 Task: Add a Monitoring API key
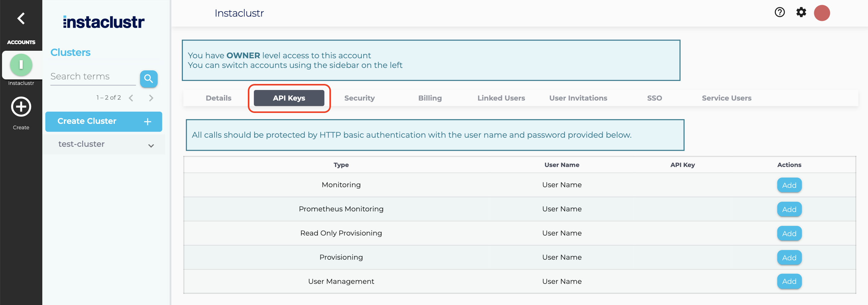click(789, 185)
